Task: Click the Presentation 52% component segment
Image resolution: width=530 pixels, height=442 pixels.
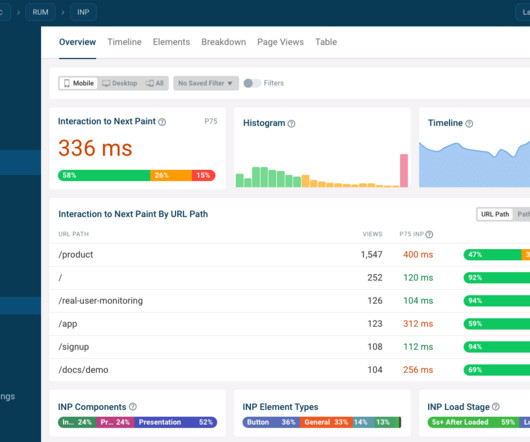Action: pyautogui.click(x=176, y=422)
